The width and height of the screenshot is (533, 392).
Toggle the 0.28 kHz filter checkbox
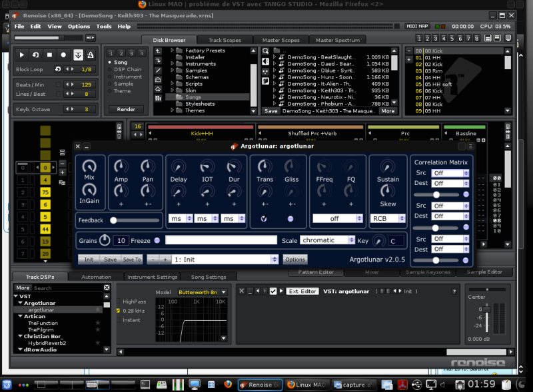coord(119,311)
